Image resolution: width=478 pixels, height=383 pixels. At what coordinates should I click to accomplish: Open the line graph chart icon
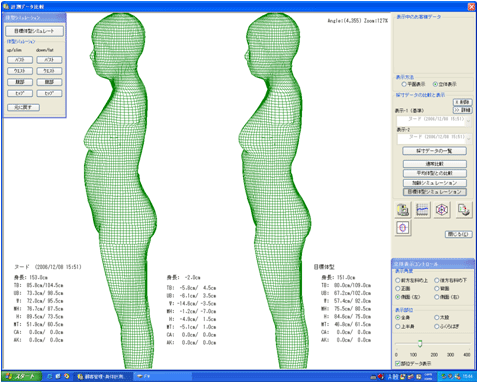point(422,210)
